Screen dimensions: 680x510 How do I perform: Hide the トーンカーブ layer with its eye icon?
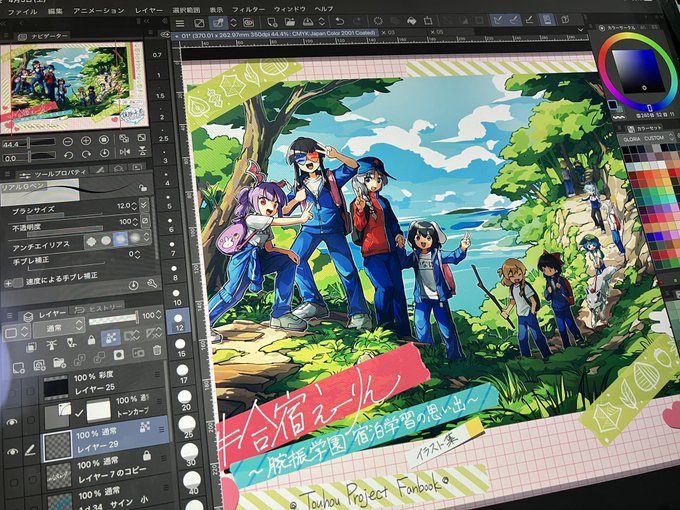point(12,422)
